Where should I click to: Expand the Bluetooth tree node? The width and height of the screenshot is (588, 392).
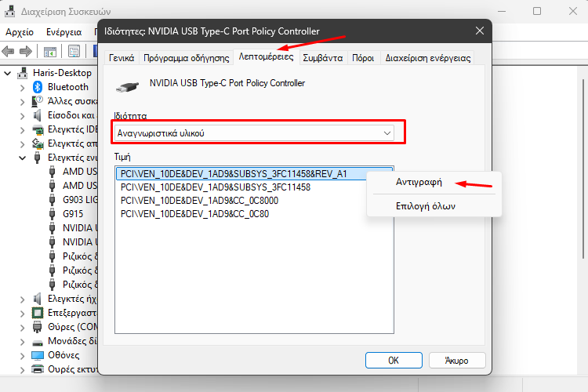pos(22,88)
